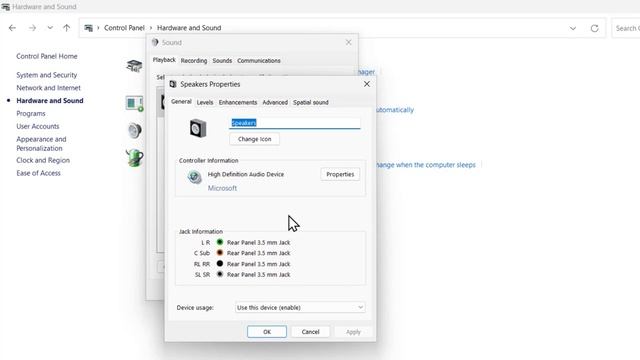Open Appearance and Personalization category
Viewport: 640px width, 360px height.
pos(41,144)
